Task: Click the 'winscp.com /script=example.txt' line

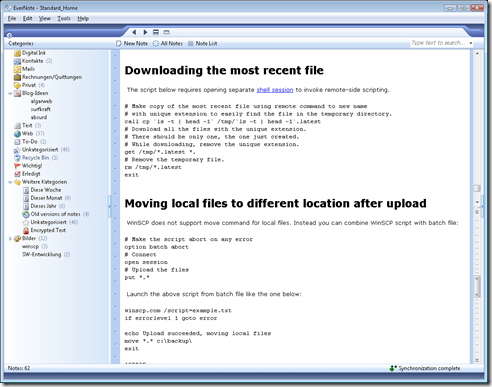Action: pyautogui.click(x=178, y=311)
